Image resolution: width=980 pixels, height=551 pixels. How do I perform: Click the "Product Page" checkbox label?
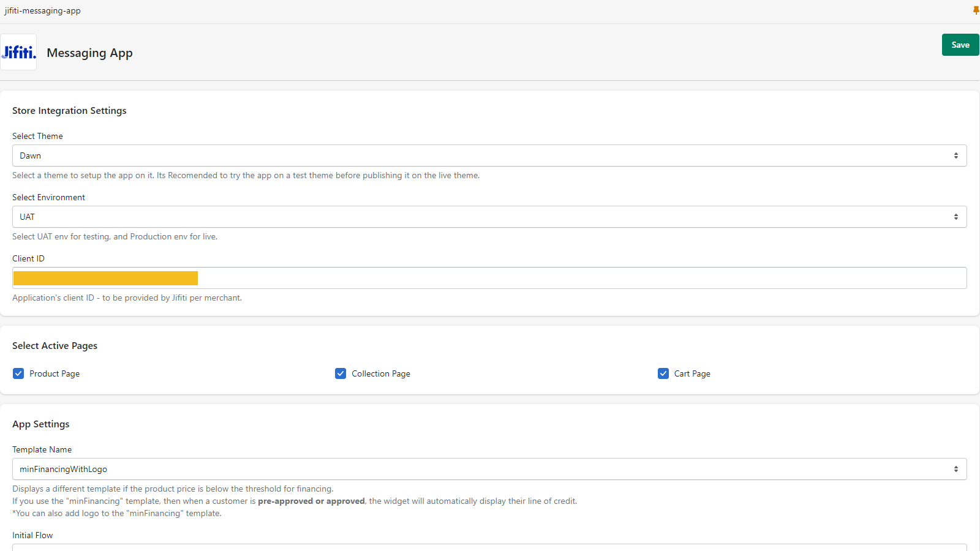(x=55, y=373)
